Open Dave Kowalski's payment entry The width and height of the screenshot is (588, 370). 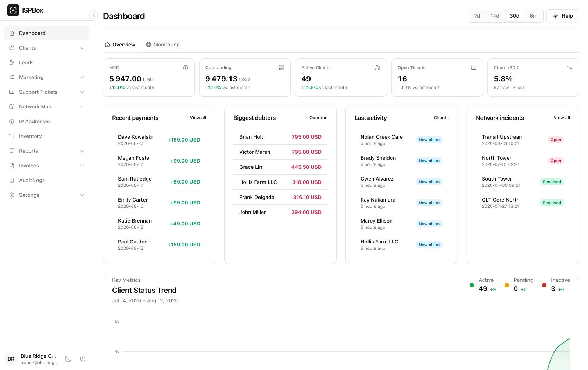point(159,140)
